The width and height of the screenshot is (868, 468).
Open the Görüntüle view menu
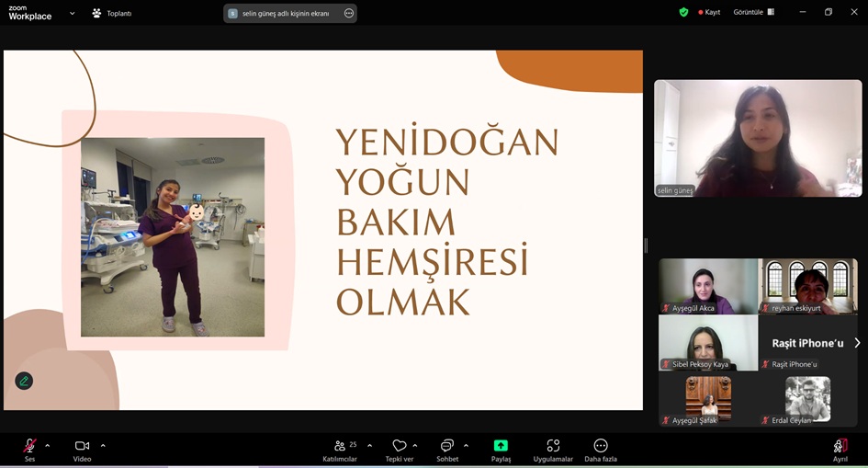click(753, 12)
